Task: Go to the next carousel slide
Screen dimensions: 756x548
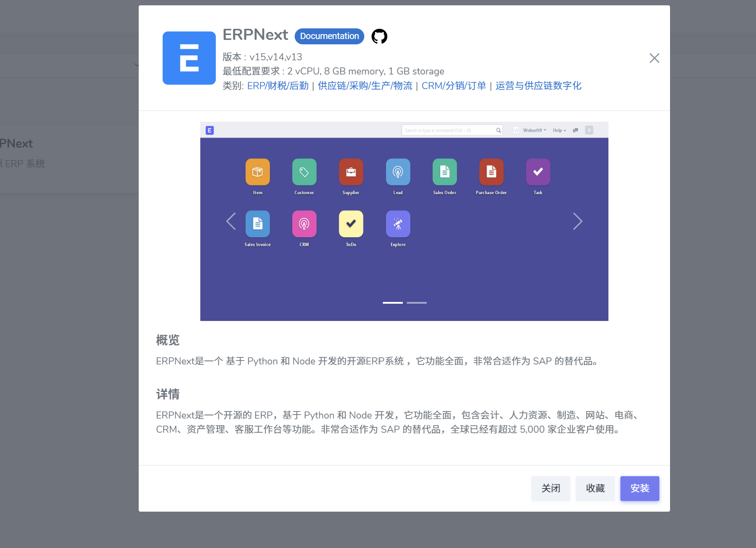Action: click(x=577, y=221)
